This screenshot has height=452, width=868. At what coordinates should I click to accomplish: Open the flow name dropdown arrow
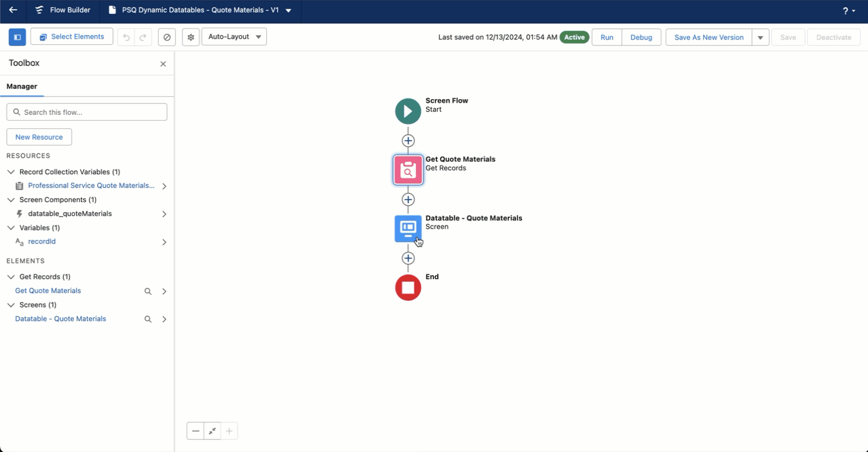click(x=289, y=11)
